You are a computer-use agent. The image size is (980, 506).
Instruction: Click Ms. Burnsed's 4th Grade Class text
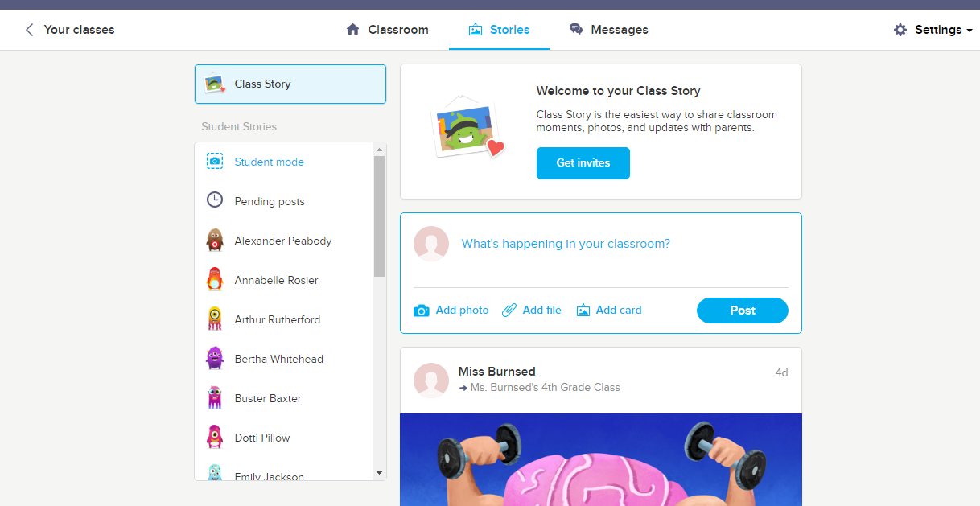[x=546, y=388]
